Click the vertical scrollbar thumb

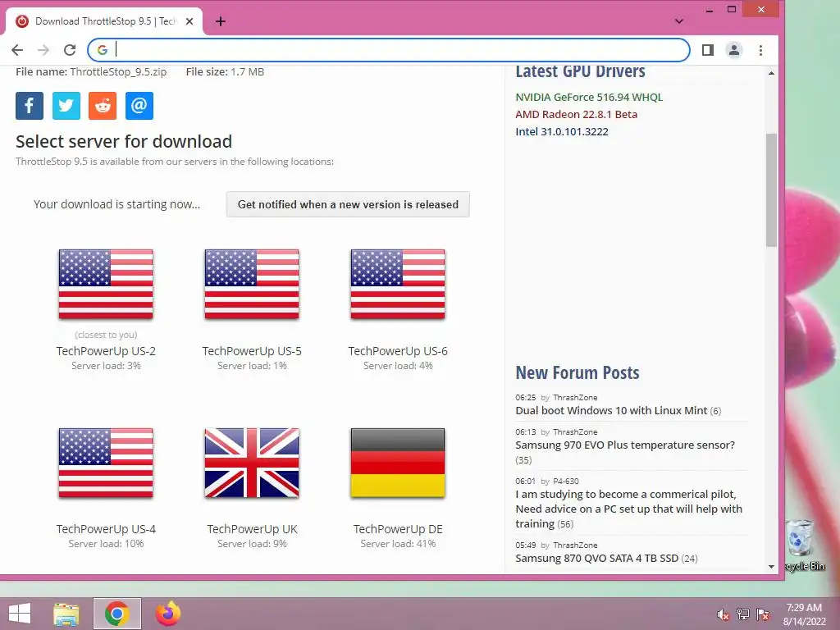coord(771,190)
